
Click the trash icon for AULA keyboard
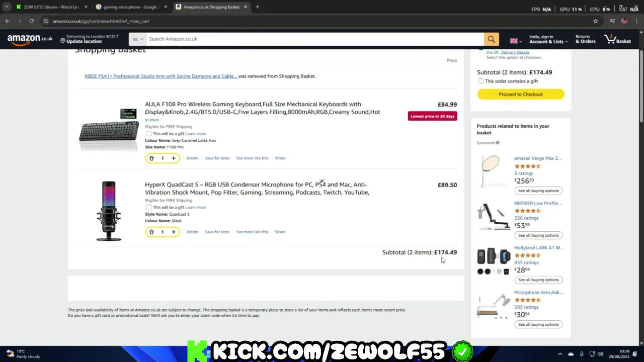pos(151,158)
